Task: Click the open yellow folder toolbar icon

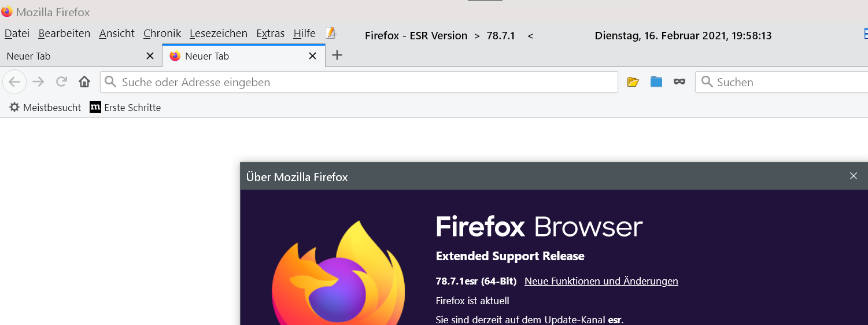Action: (x=633, y=82)
